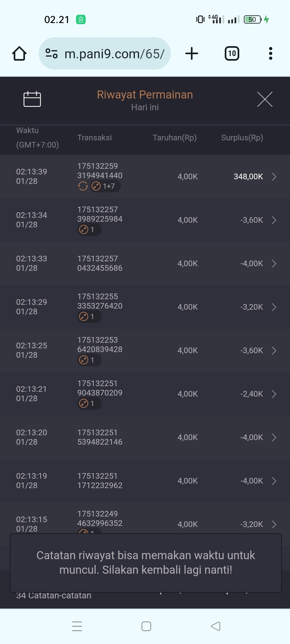
Task: Expand details of the 348,00K win row
Action: click(274, 177)
